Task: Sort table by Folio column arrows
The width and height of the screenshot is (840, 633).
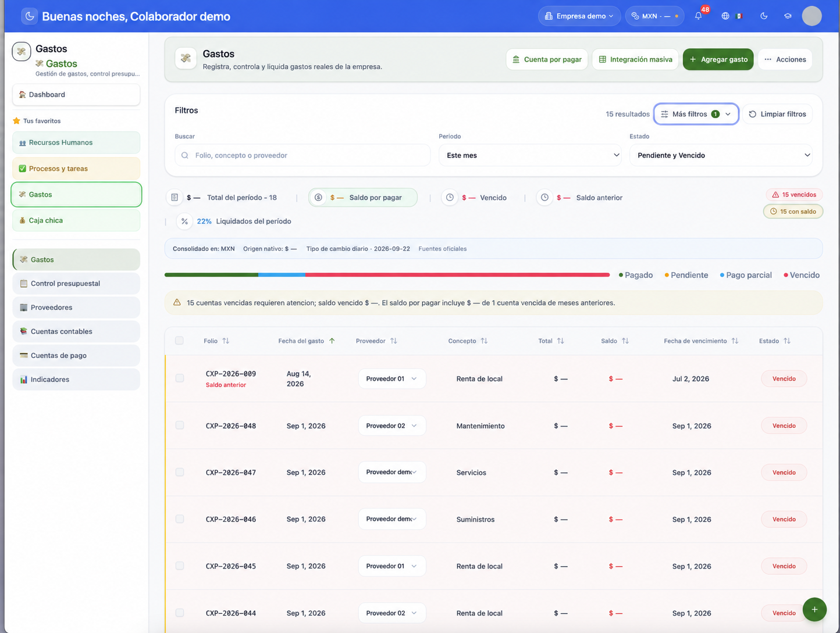Action: [x=226, y=341]
